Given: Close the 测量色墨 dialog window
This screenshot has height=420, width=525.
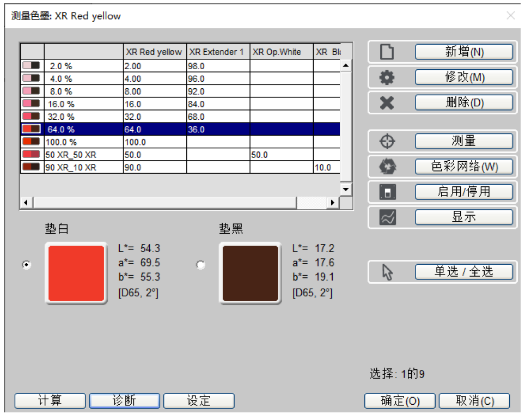Looking at the screenshot, I should [511, 15].
